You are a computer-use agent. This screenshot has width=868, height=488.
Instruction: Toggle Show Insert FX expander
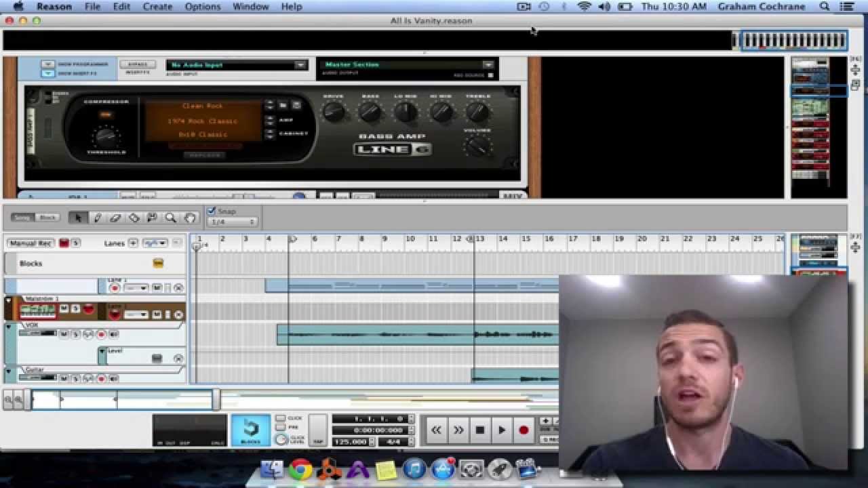47,73
